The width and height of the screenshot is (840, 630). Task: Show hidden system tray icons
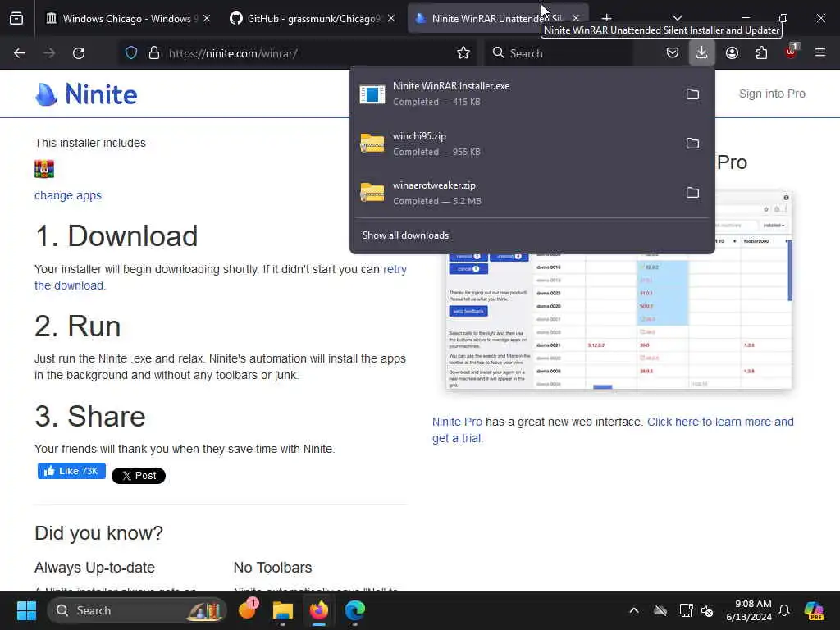point(634,610)
